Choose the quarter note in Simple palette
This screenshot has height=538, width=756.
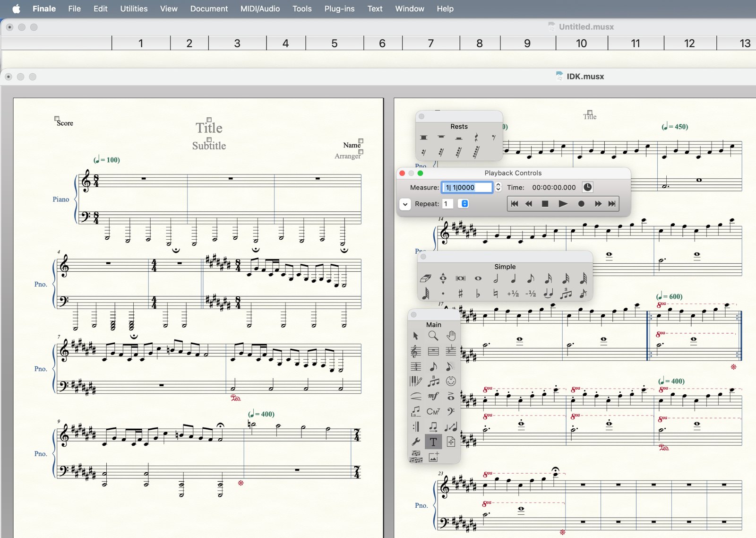(x=513, y=278)
